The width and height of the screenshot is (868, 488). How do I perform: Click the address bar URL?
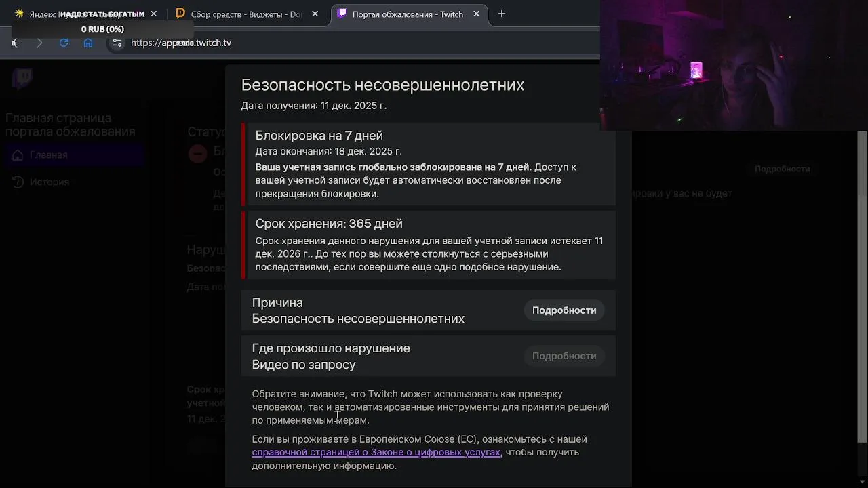point(181,43)
